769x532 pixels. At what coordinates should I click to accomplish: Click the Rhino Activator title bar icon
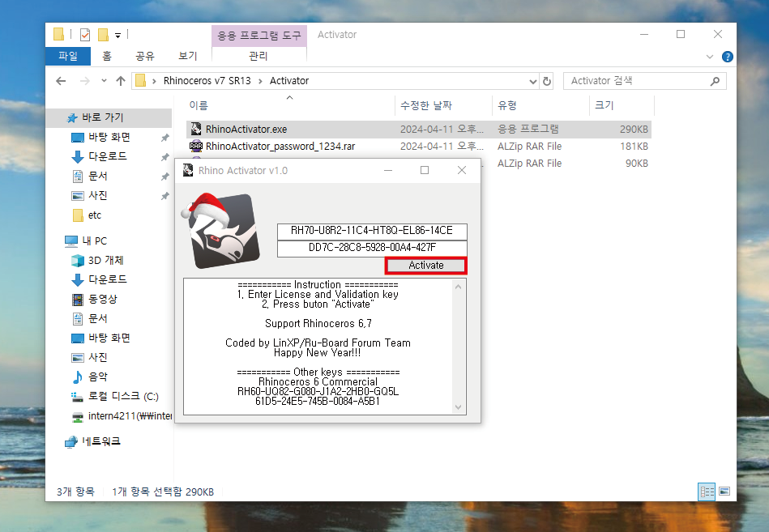pyautogui.click(x=188, y=171)
